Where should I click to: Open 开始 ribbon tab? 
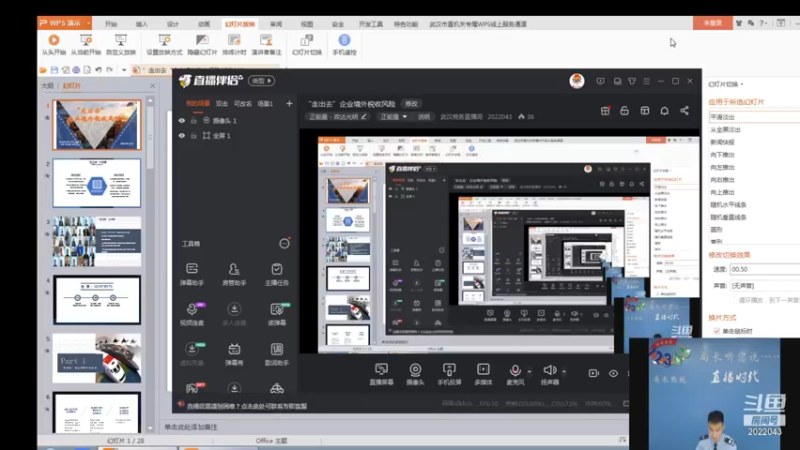click(x=111, y=24)
